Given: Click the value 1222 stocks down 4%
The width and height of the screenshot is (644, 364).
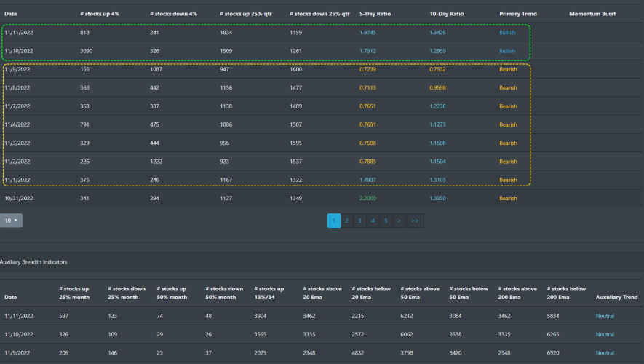Looking at the screenshot, I should coord(156,162).
